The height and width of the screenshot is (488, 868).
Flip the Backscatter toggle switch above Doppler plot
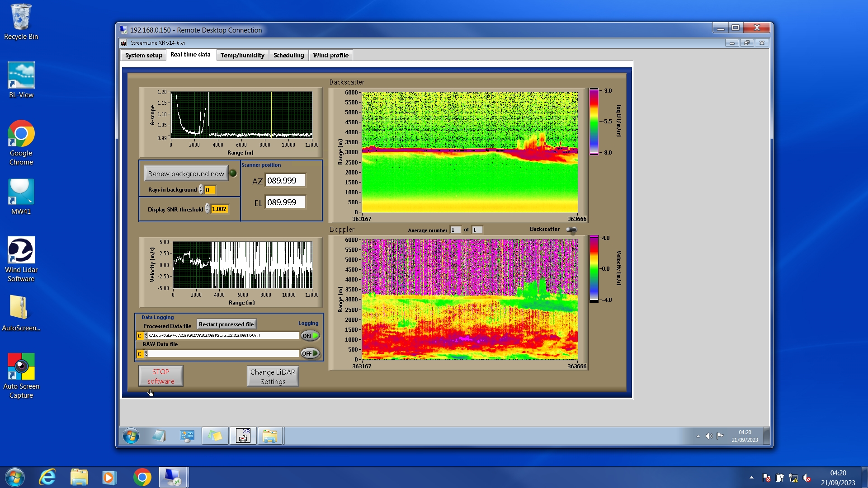pyautogui.click(x=571, y=230)
